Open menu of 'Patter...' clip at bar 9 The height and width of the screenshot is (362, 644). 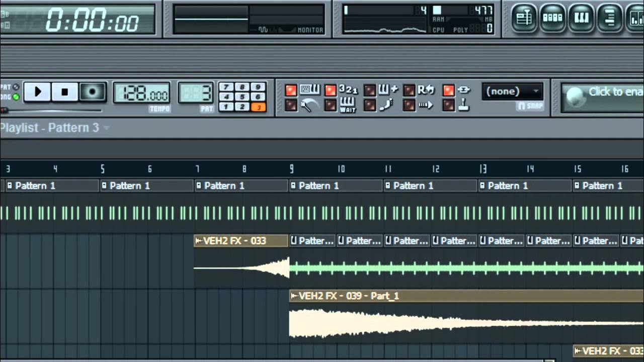294,241
